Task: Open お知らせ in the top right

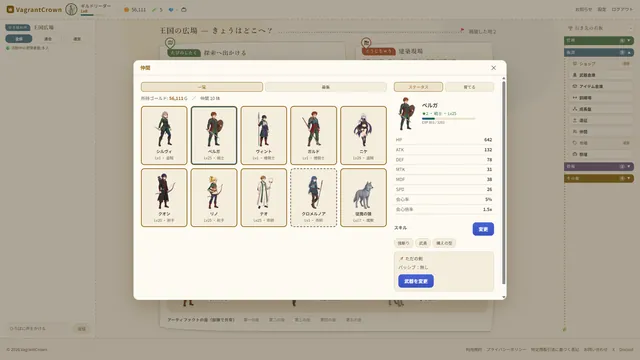Action: point(583,9)
